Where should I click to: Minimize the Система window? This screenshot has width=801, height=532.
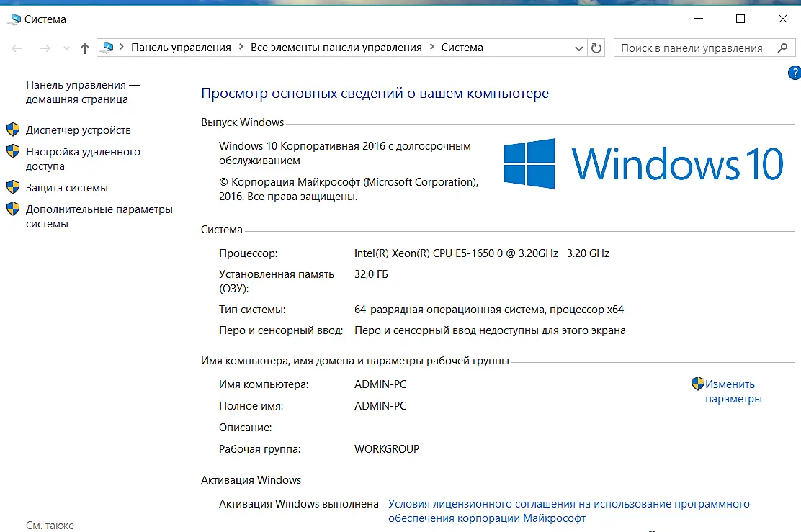tap(699, 19)
